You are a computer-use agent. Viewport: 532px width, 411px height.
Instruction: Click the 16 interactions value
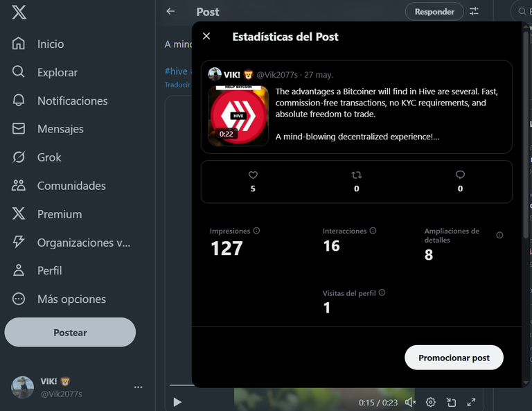[332, 246]
